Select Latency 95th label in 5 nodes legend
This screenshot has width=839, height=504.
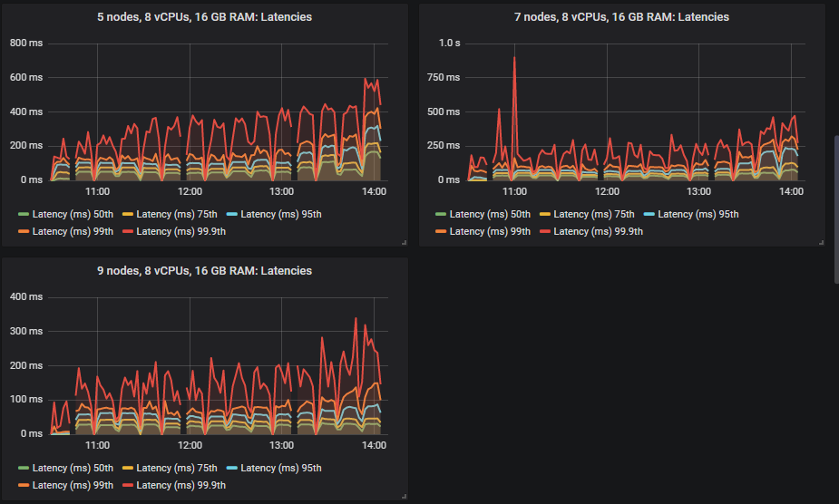click(x=280, y=214)
